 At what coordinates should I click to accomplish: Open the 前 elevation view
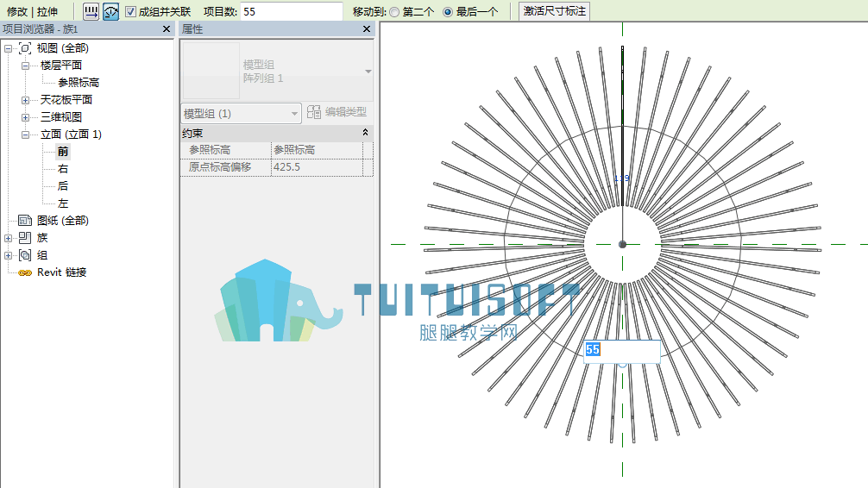pyautogui.click(x=62, y=152)
